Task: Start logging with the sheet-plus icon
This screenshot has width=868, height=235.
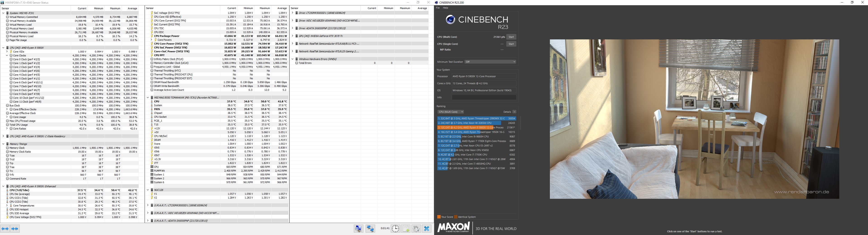Action: 406,229
